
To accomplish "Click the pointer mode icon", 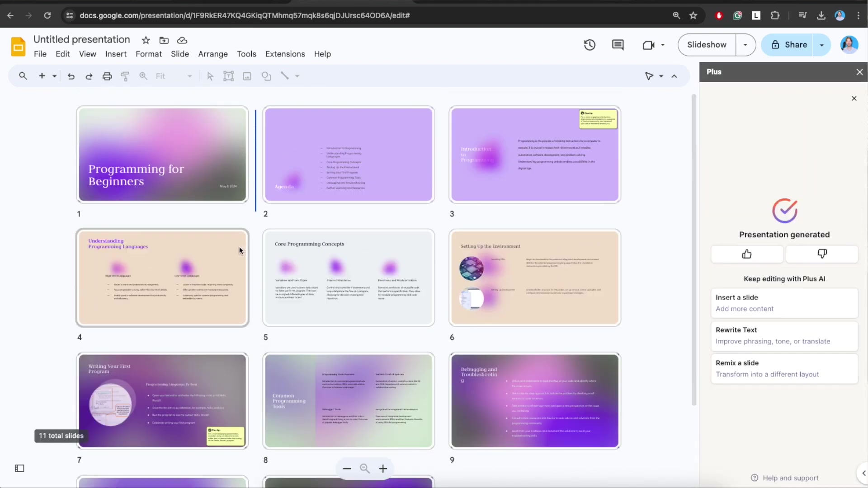I will pos(649,76).
